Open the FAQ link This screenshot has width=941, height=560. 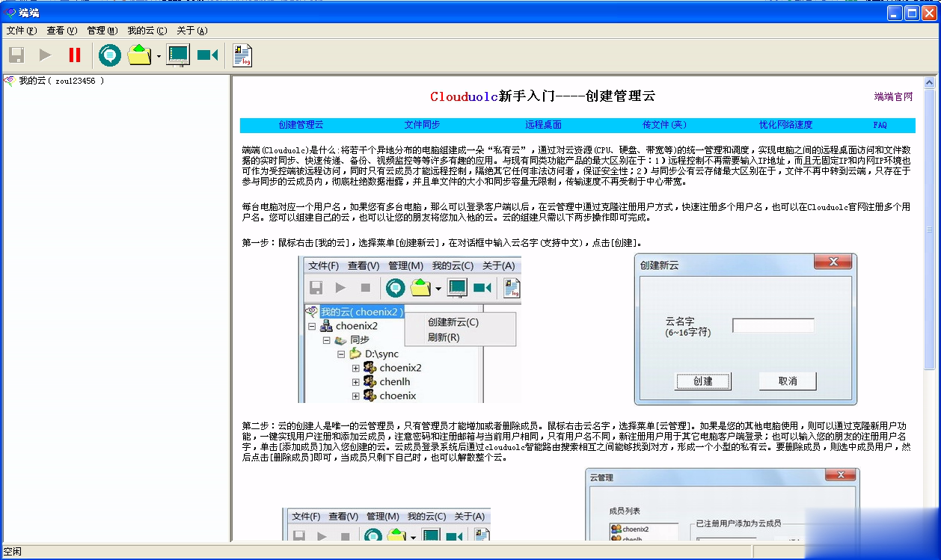click(x=879, y=125)
